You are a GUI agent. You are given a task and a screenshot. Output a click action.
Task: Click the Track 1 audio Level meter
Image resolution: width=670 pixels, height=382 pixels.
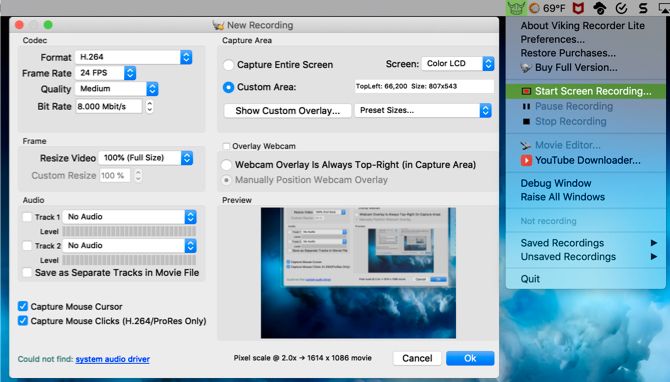pyautogui.click(x=129, y=232)
